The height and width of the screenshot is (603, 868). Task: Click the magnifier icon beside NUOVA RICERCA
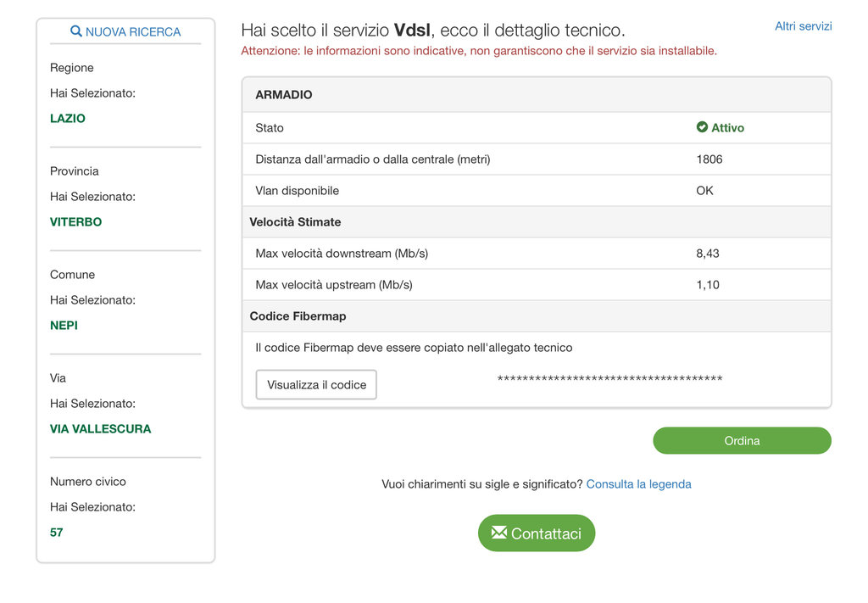click(76, 31)
